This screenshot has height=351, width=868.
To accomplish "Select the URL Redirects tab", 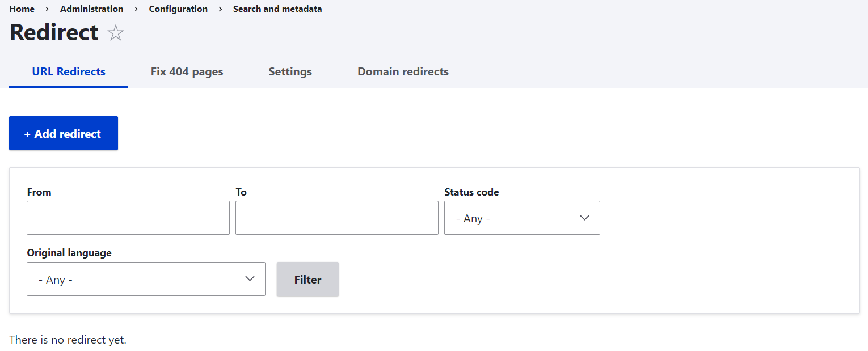I will coord(68,71).
